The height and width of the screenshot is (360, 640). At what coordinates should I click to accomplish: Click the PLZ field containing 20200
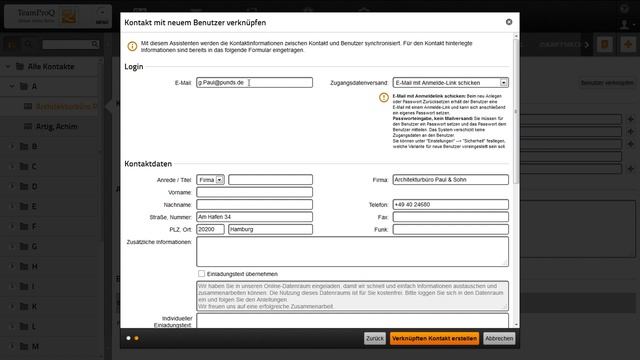coord(210,229)
